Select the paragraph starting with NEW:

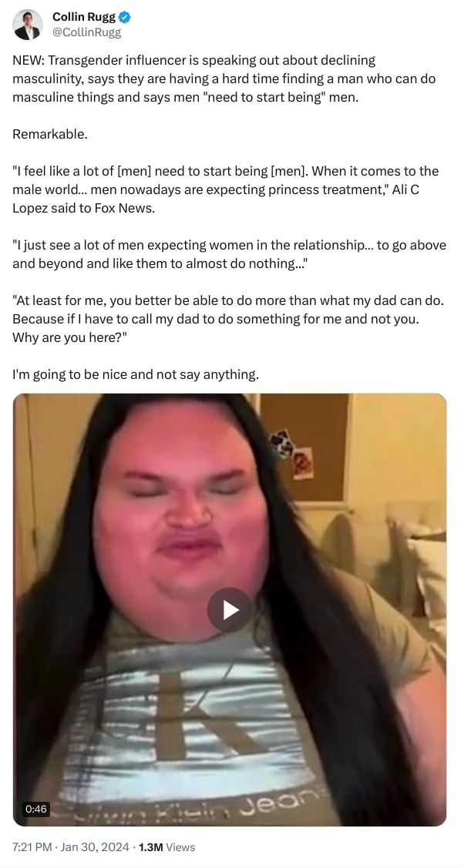tap(224, 79)
